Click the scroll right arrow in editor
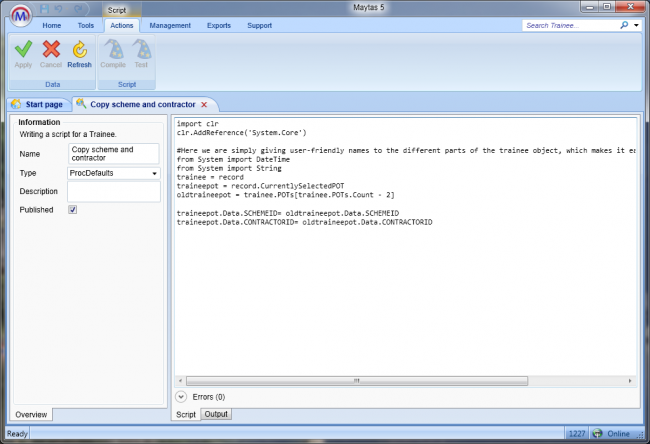This screenshot has width=650, height=444. tap(630, 381)
